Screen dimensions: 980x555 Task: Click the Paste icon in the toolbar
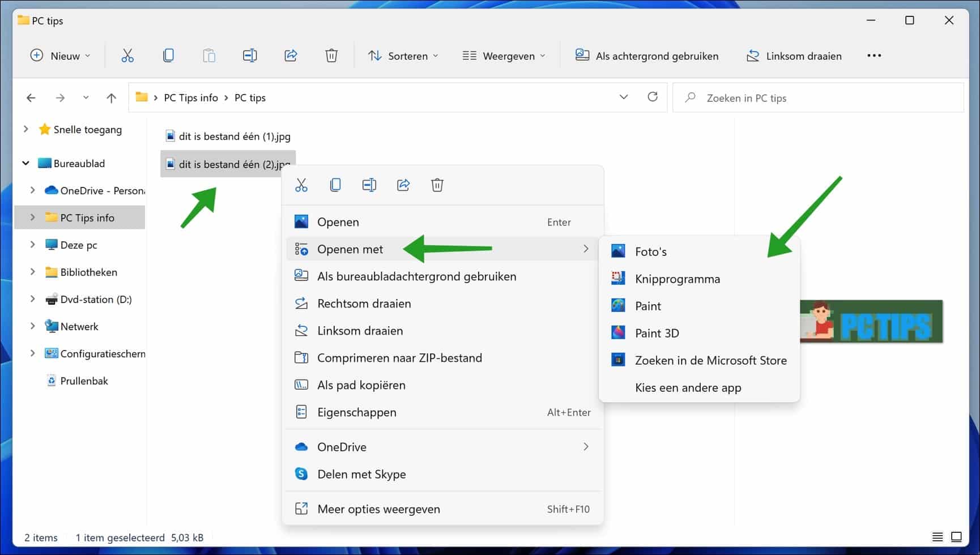coord(209,55)
